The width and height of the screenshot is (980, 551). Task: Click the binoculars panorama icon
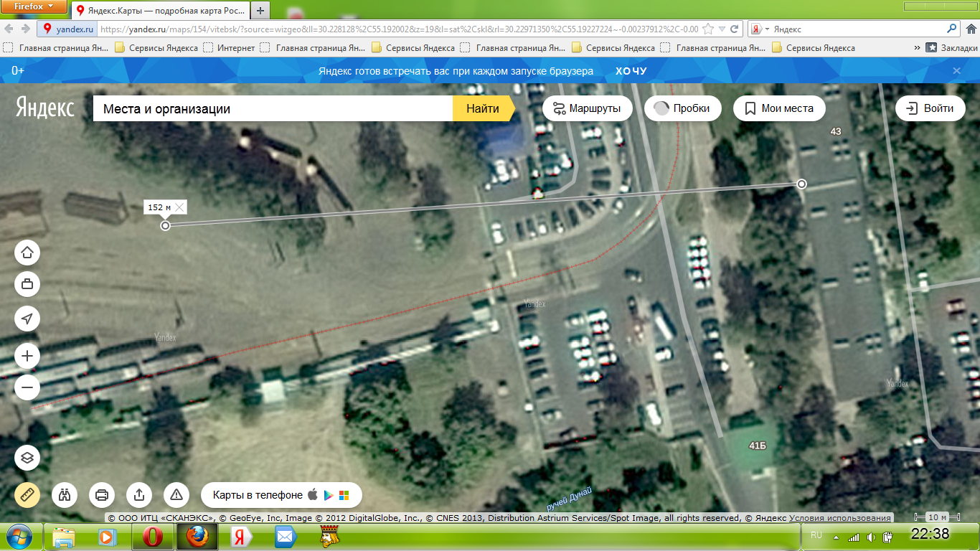[65, 495]
